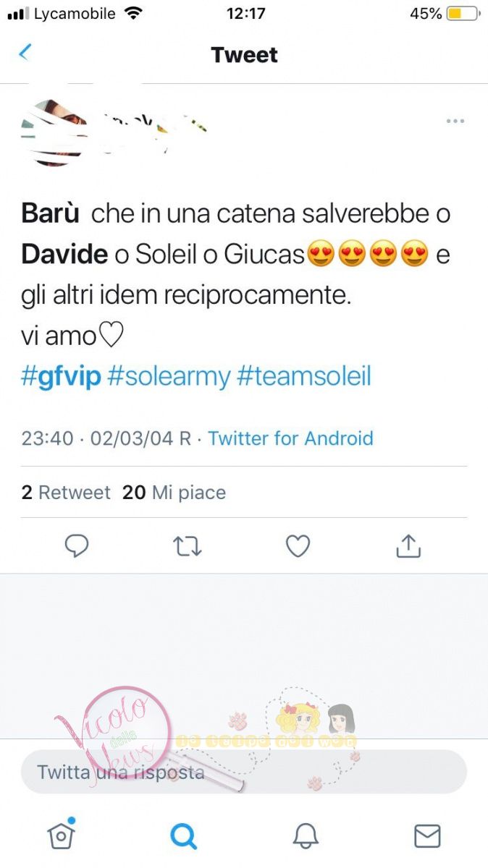View the 2 Retweet list

[x=66, y=493]
